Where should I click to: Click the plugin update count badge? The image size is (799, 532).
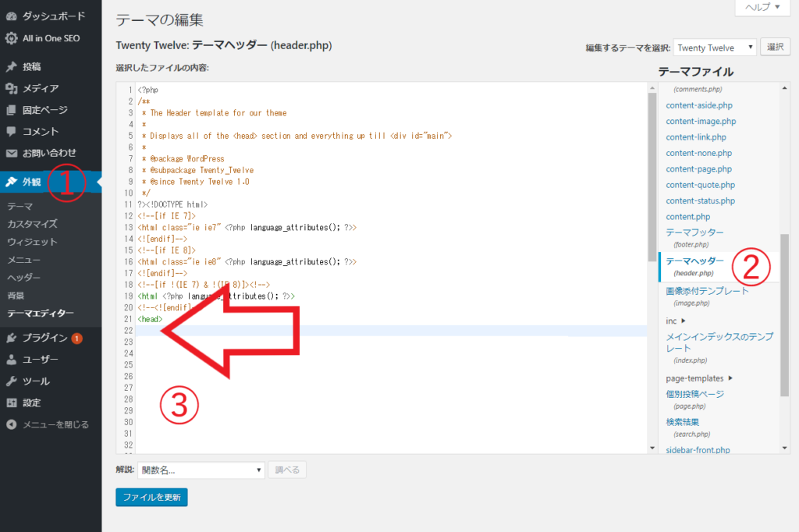[77, 339]
